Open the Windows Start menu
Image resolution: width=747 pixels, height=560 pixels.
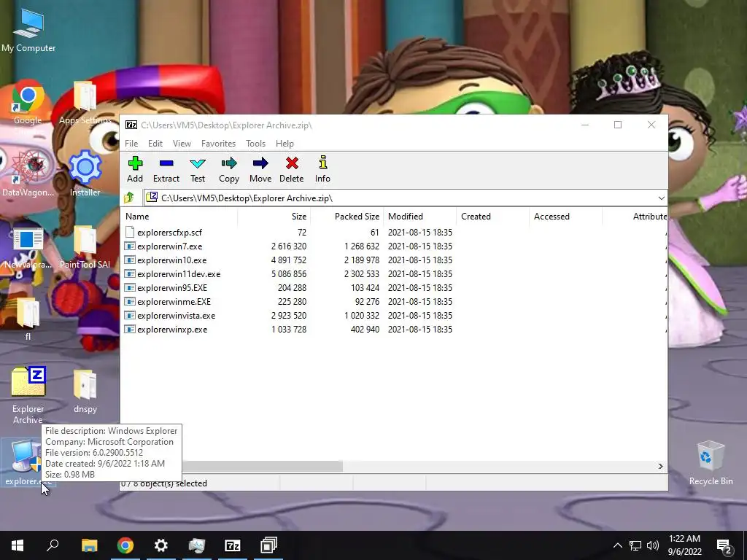pyautogui.click(x=18, y=545)
